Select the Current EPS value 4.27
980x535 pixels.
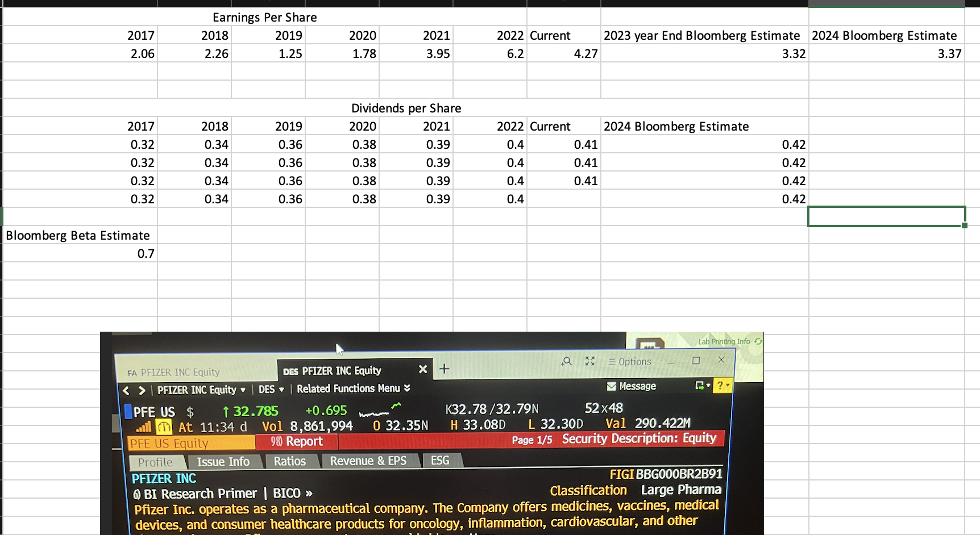click(564, 53)
